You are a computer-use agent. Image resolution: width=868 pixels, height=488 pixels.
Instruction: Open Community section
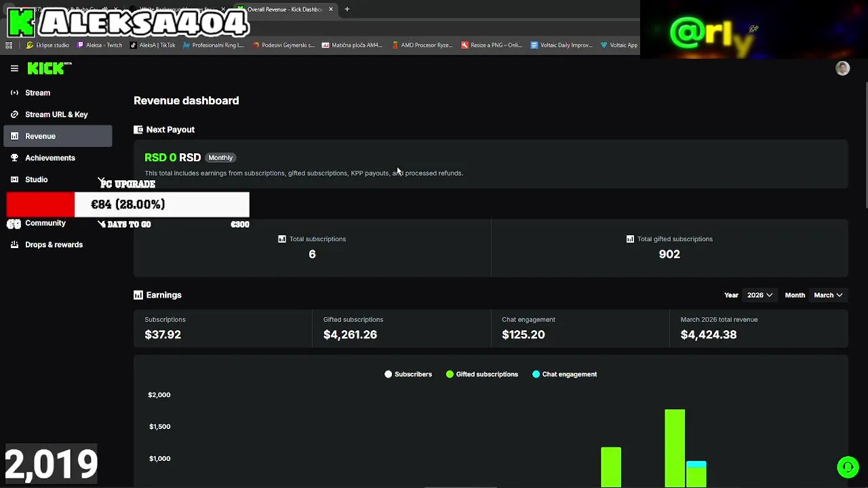tap(45, 223)
